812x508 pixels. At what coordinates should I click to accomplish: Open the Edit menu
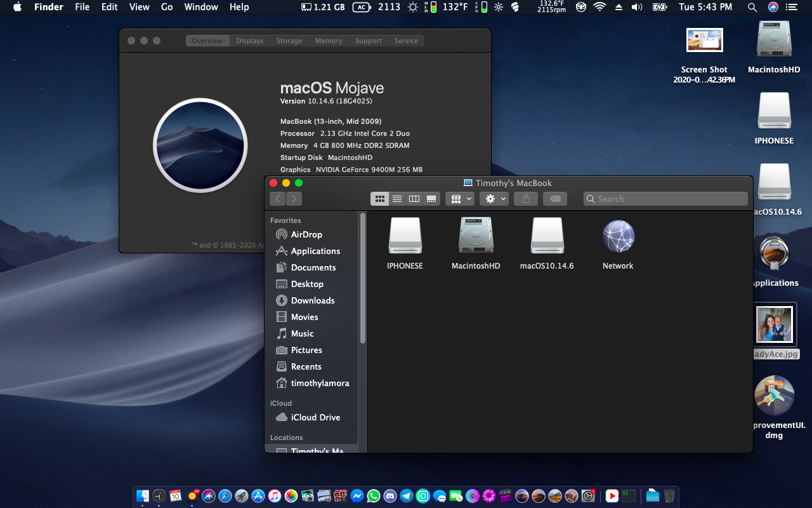[x=110, y=7]
